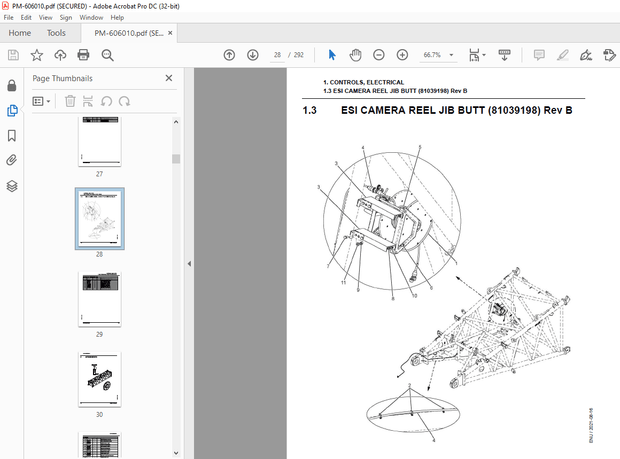Go to the previous page arrow
This screenshot has width=620, height=459.
[229, 55]
